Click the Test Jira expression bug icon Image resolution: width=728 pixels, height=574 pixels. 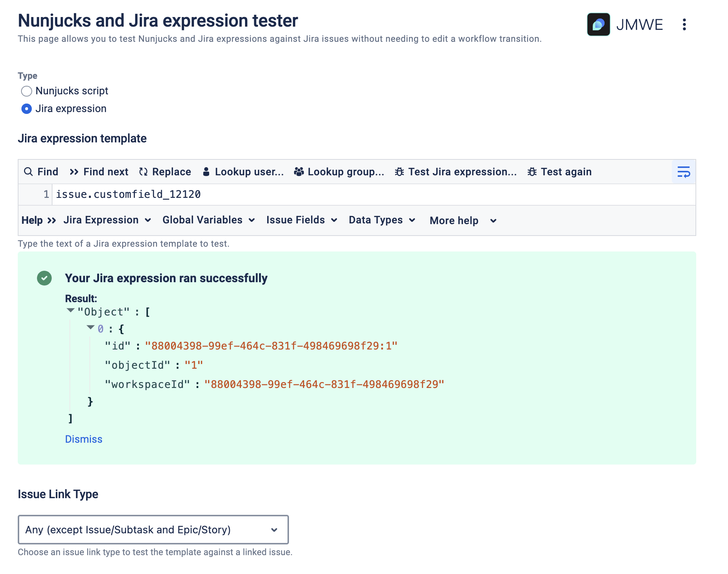click(399, 172)
